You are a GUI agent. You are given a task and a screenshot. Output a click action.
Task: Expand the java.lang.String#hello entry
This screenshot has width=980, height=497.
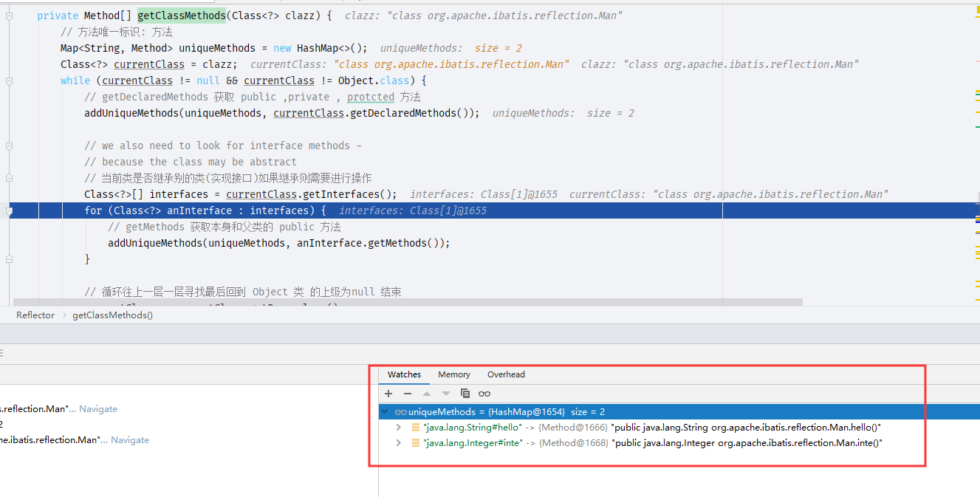pos(399,427)
